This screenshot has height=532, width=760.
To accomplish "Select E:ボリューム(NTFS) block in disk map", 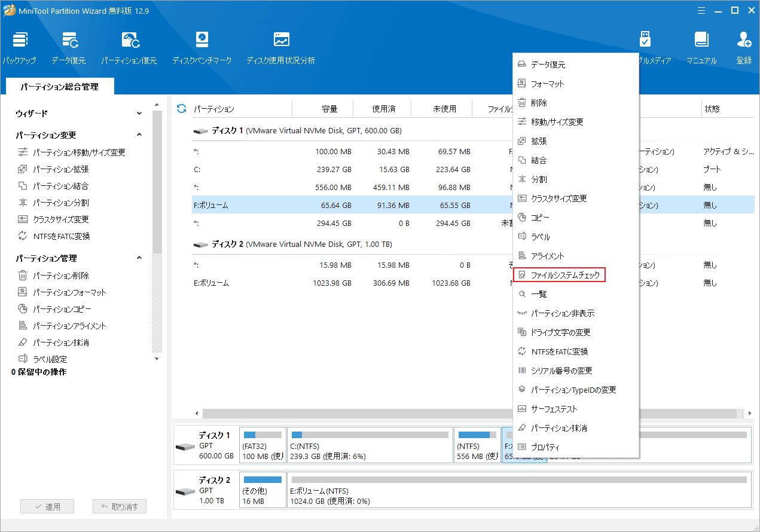I will click(x=519, y=490).
